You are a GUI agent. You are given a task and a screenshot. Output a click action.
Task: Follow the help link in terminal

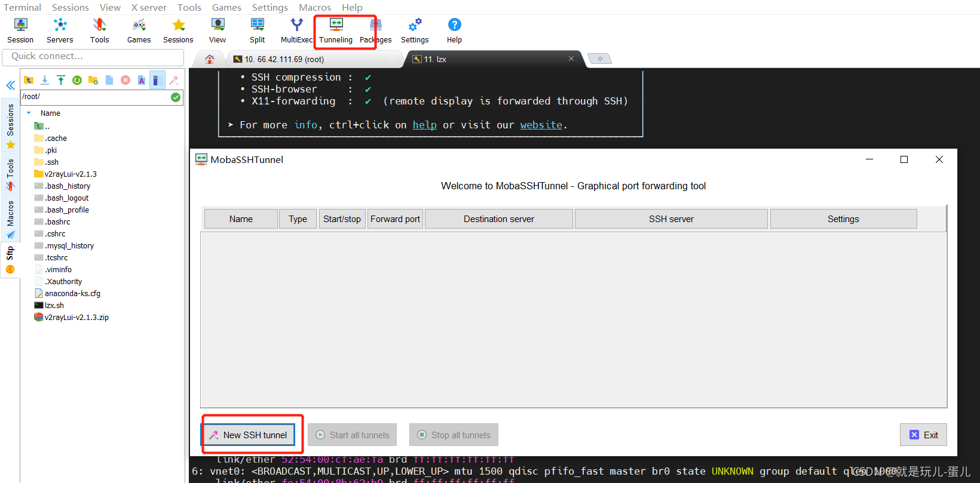coord(424,125)
